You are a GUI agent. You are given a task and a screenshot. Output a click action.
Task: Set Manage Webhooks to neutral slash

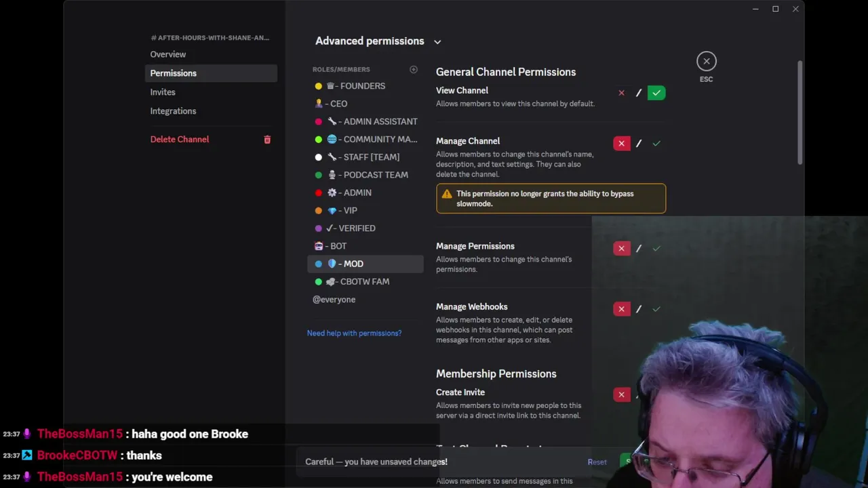(x=639, y=309)
